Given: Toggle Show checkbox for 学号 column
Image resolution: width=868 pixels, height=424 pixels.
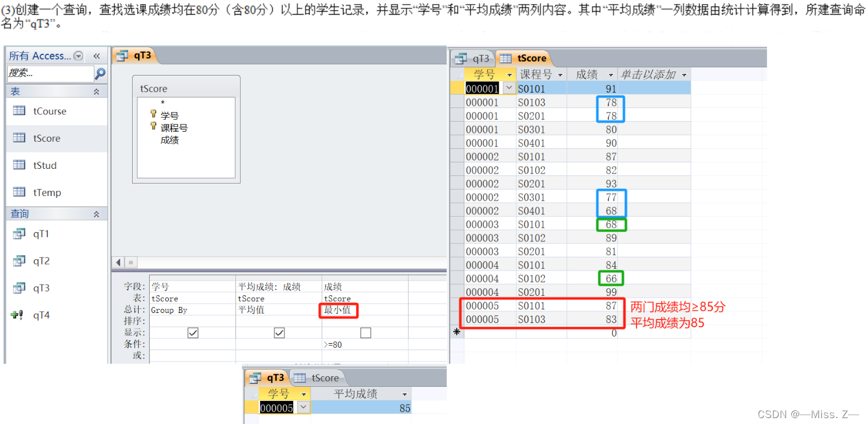Looking at the screenshot, I should (192, 333).
